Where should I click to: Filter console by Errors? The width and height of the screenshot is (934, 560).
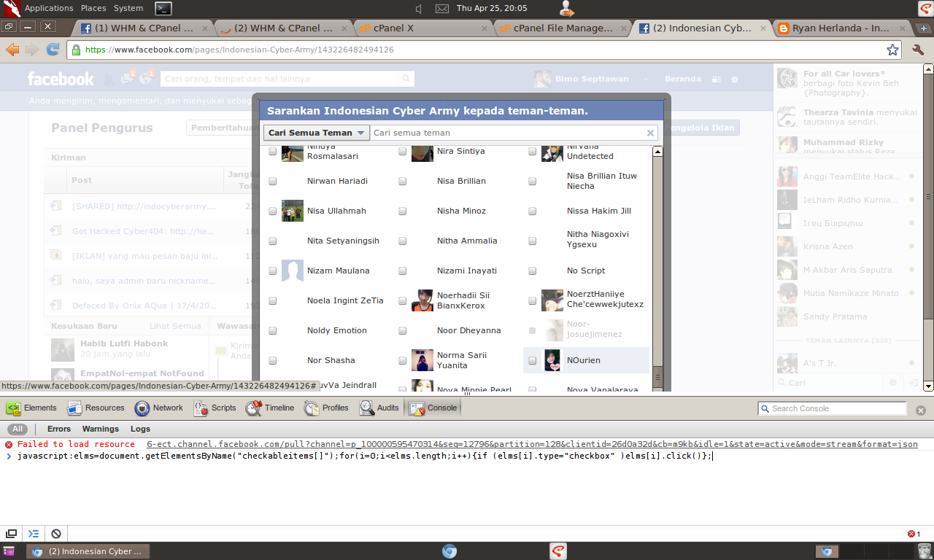(x=59, y=429)
